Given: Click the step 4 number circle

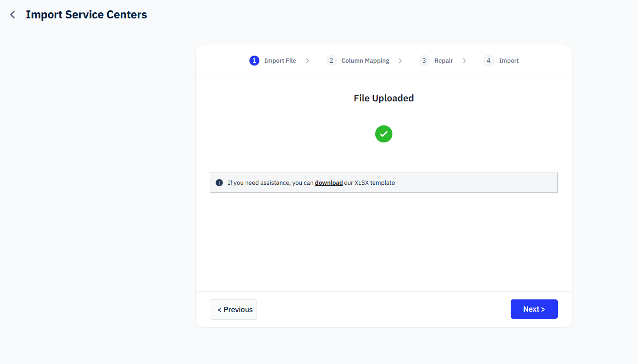Looking at the screenshot, I should pyautogui.click(x=489, y=61).
